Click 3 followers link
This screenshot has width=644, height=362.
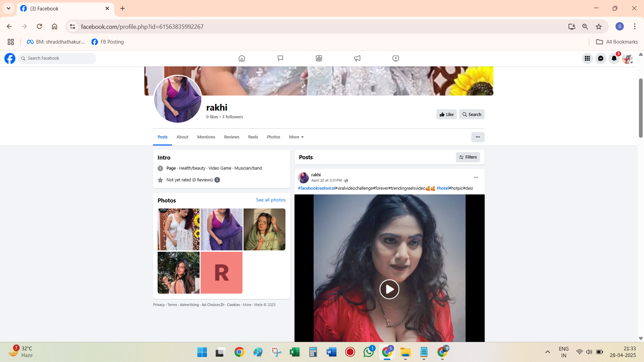coord(232,117)
